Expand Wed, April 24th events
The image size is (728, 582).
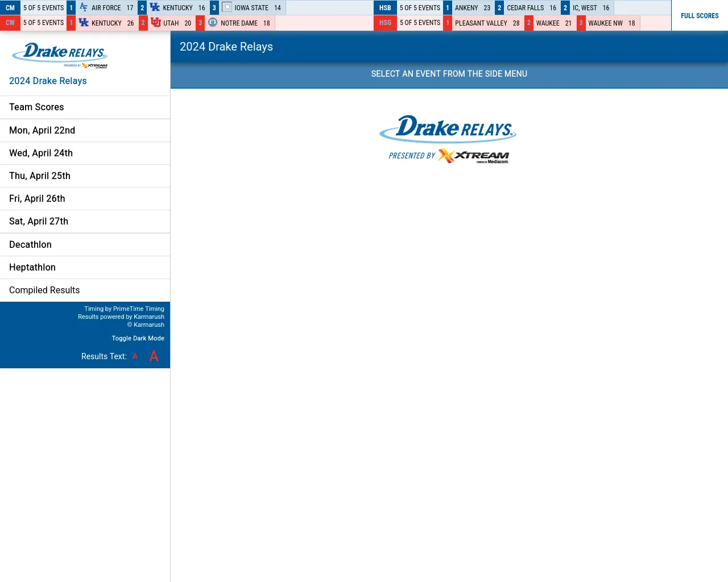click(85, 153)
